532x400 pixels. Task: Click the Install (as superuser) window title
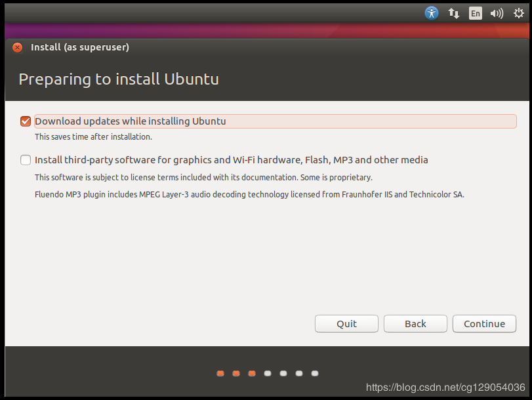point(79,47)
